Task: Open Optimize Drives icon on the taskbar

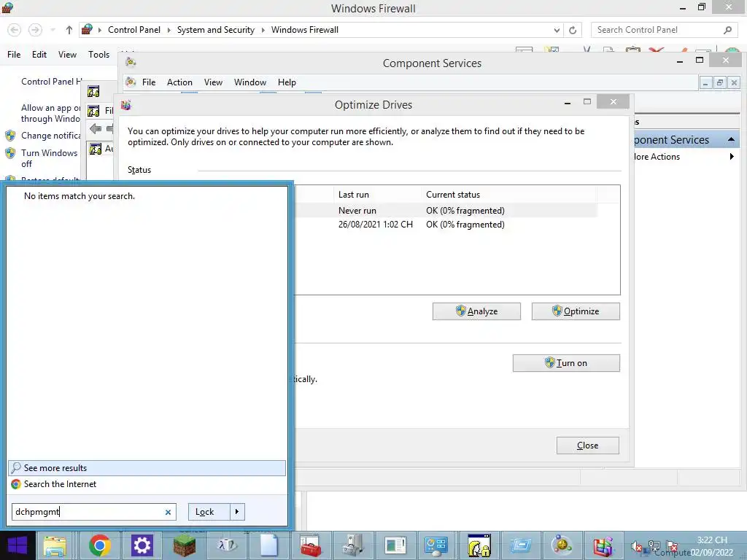Action: coord(604,545)
